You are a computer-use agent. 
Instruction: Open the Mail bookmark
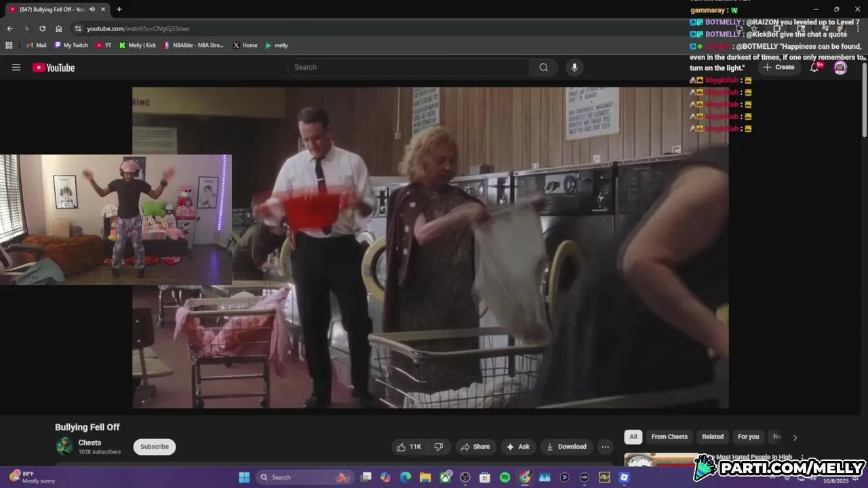[36, 45]
